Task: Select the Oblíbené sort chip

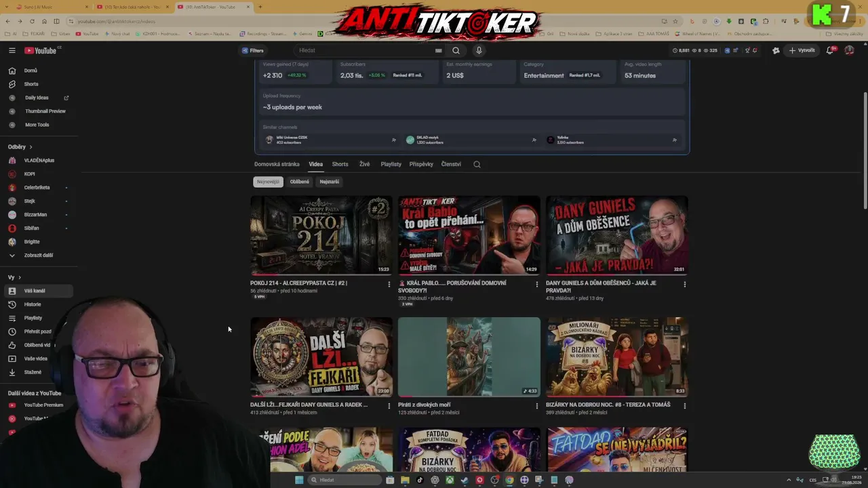Action: pyautogui.click(x=300, y=182)
